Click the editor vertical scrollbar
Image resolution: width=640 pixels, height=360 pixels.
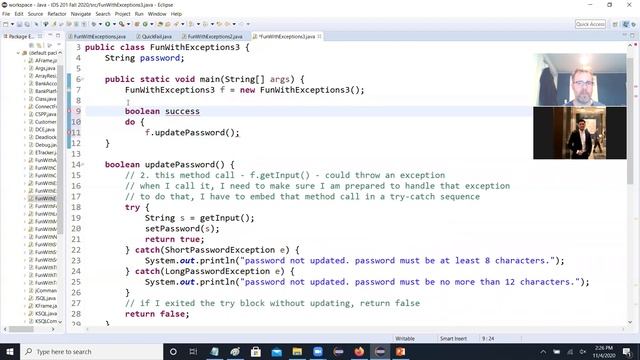(630, 120)
